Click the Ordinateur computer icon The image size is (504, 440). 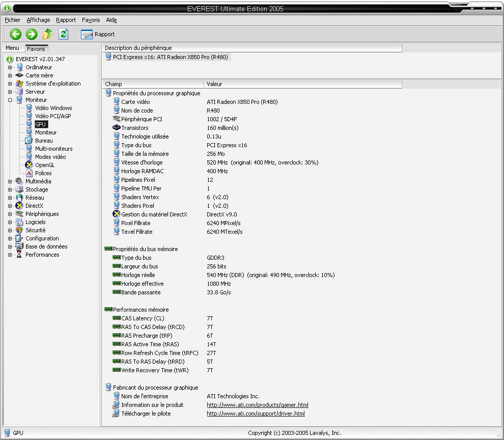click(20, 67)
